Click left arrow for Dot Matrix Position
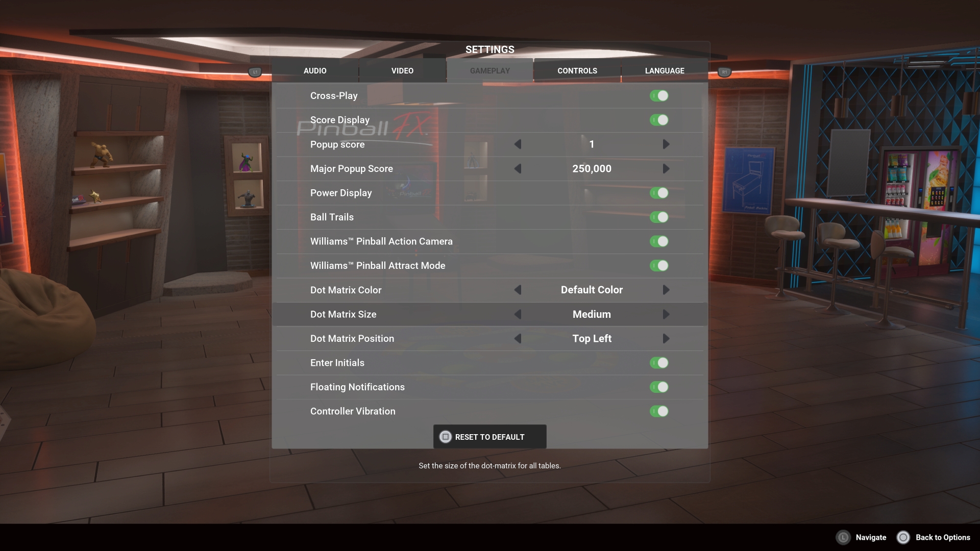 518,338
